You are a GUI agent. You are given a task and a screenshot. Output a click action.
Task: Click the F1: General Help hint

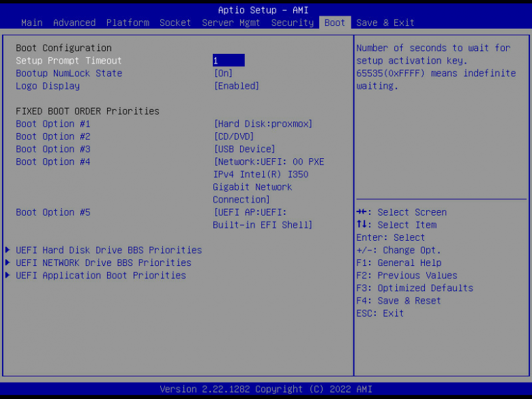pyautogui.click(x=399, y=263)
